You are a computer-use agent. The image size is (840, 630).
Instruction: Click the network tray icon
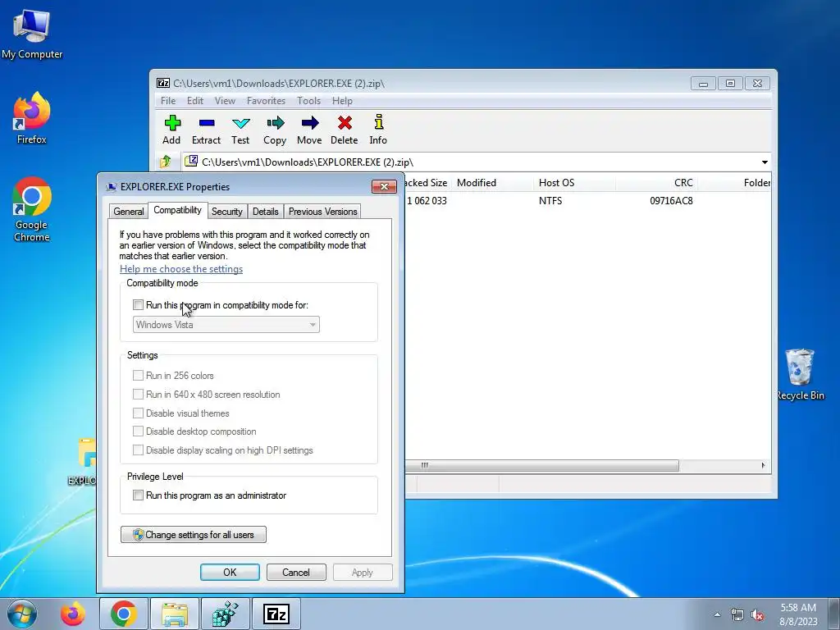pos(737,615)
